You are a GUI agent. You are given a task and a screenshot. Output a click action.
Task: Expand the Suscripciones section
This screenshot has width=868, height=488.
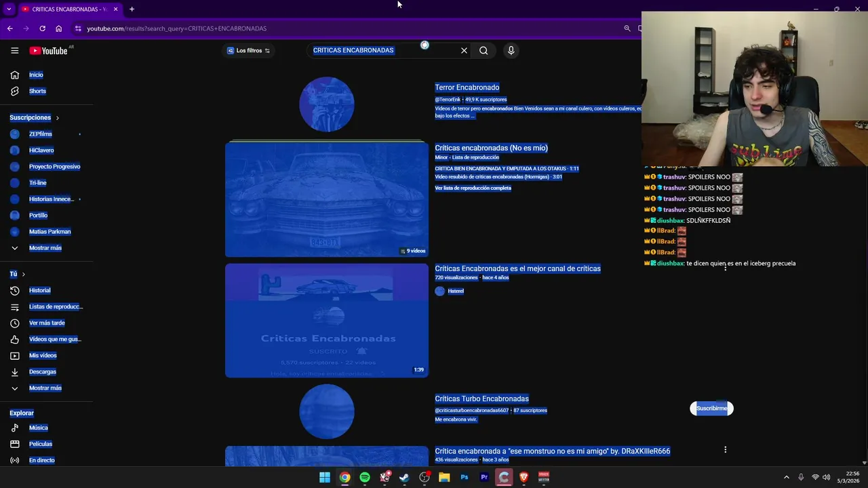pyautogui.click(x=35, y=117)
